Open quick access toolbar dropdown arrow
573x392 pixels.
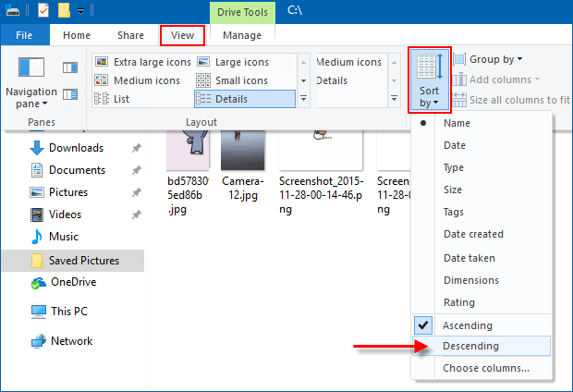pyautogui.click(x=81, y=11)
